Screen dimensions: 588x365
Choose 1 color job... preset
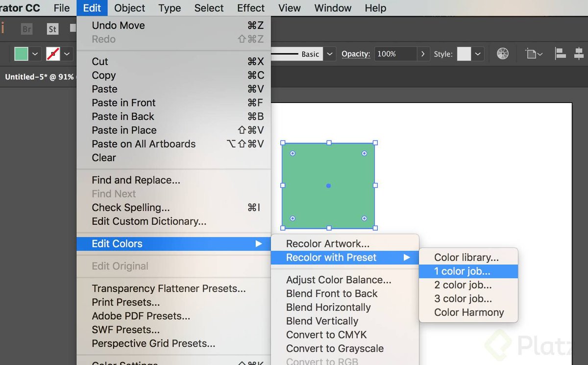468,271
